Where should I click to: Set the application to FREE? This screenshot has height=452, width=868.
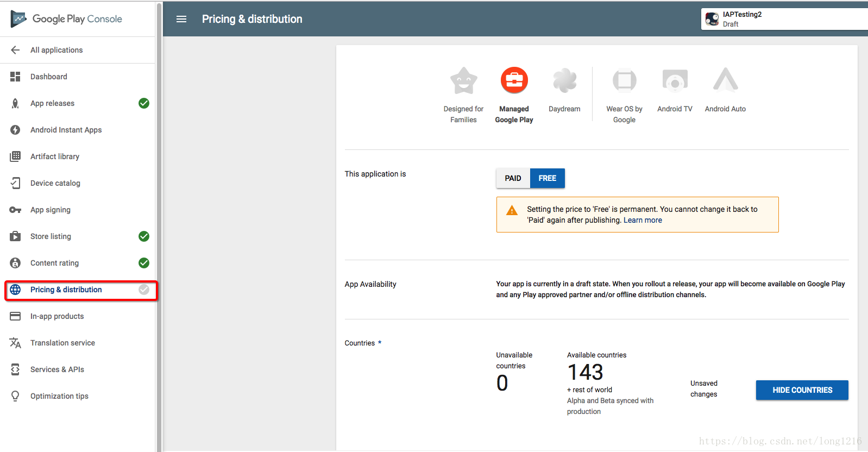[548, 178]
